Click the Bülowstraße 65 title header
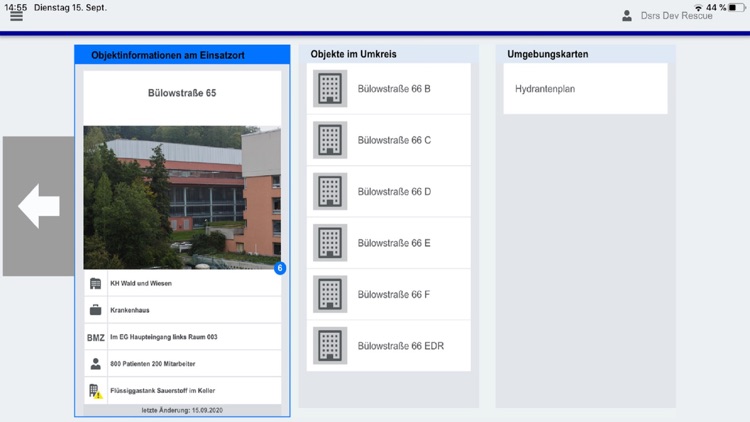 [x=182, y=94]
